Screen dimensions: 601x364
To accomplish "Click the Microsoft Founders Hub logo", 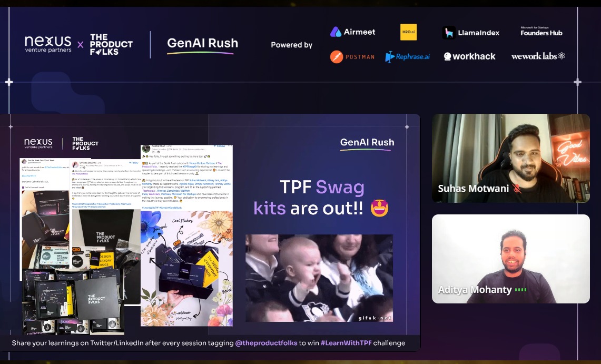I will tap(541, 32).
